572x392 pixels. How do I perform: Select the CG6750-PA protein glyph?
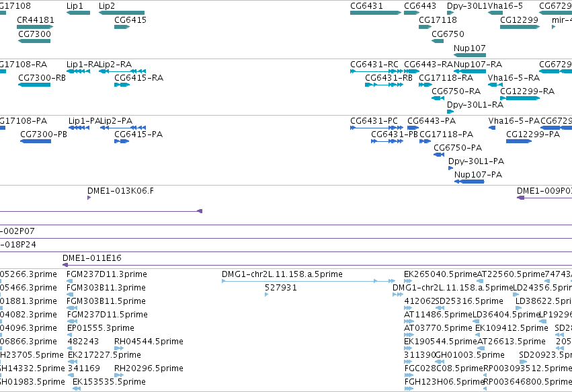pyautogui.click(x=439, y=155)
